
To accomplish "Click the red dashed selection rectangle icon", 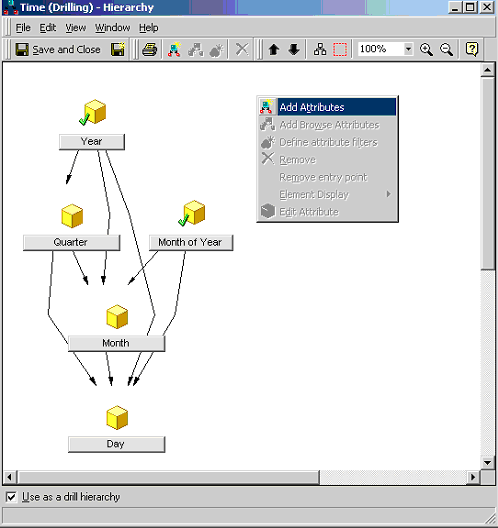I will [340, 50].
